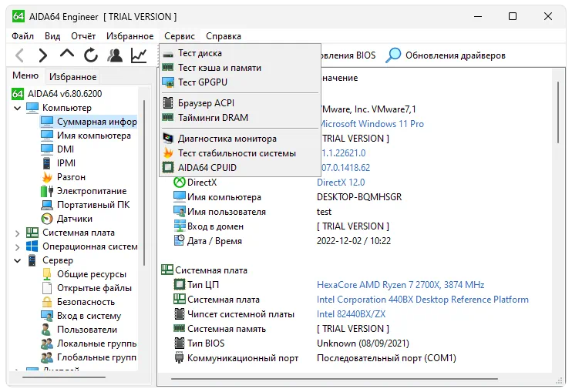Viewport: 572px width, 392px height.
Task: Click the DirectX Xbox icon in list
Action: tap(179, 183)
